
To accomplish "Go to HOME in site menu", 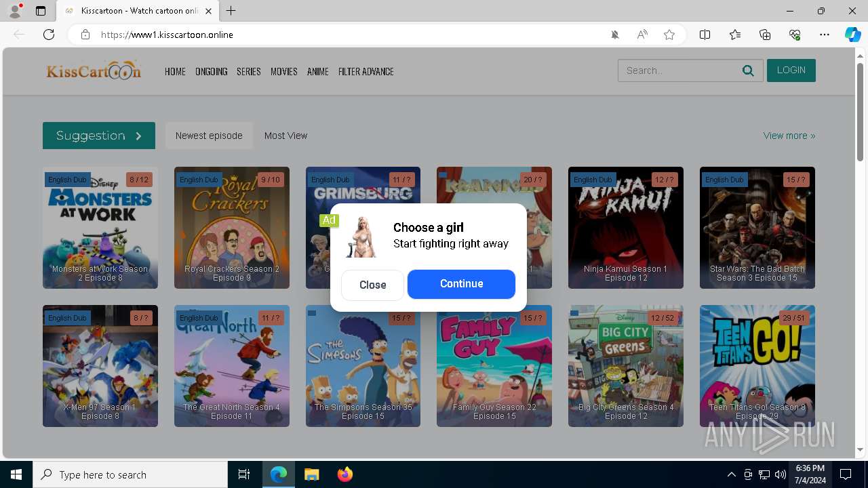I will click(175, 72).
